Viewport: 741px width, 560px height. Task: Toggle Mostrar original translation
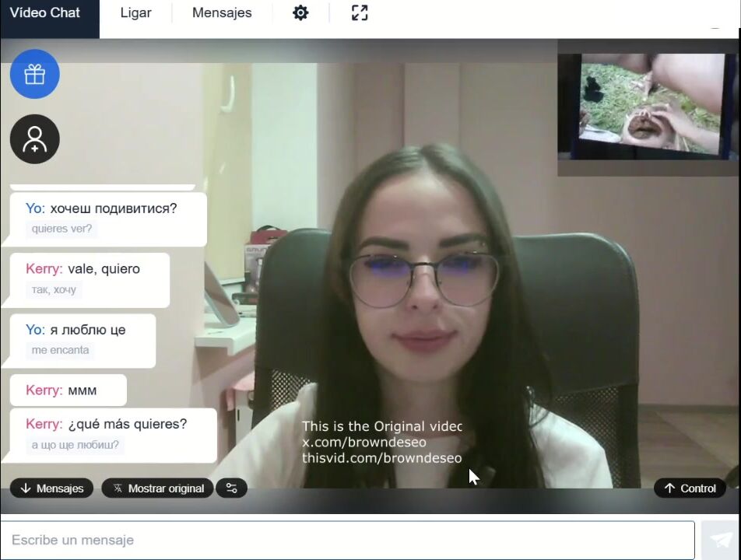158,488
